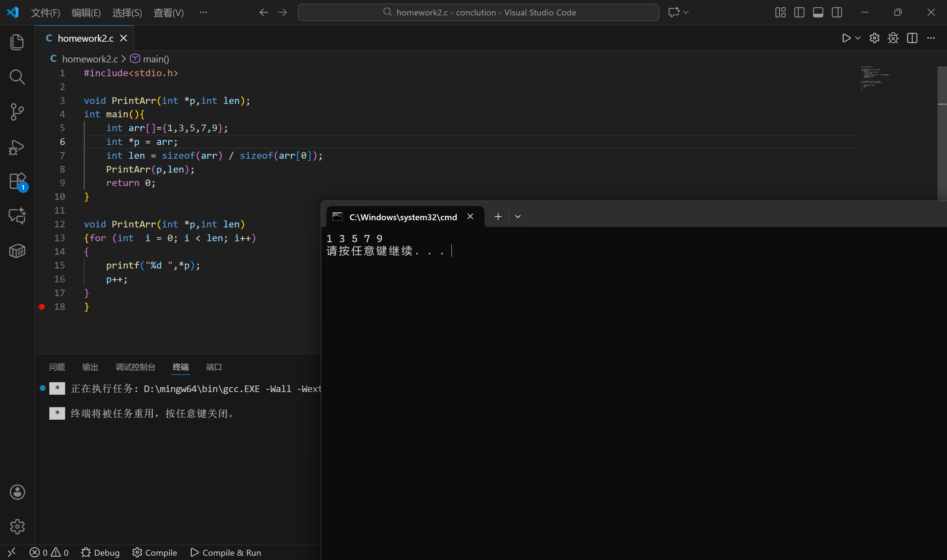Click the Run code play icon
The image size is (947, 560).
[846, 38]
